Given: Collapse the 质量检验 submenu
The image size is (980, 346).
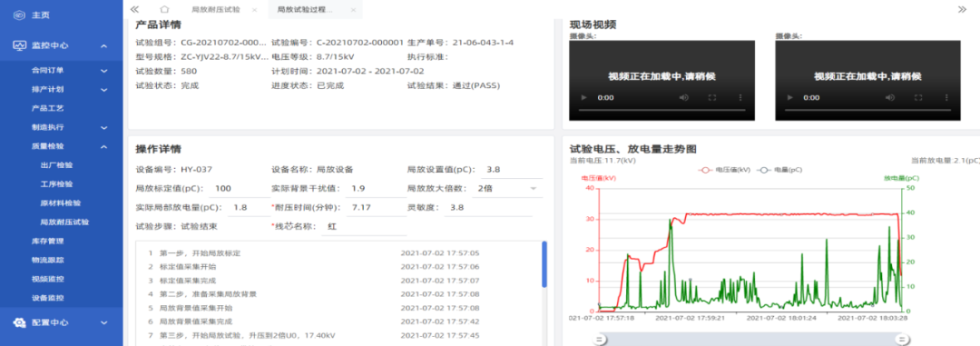Looking at the screenshot, I should point(103,147).
